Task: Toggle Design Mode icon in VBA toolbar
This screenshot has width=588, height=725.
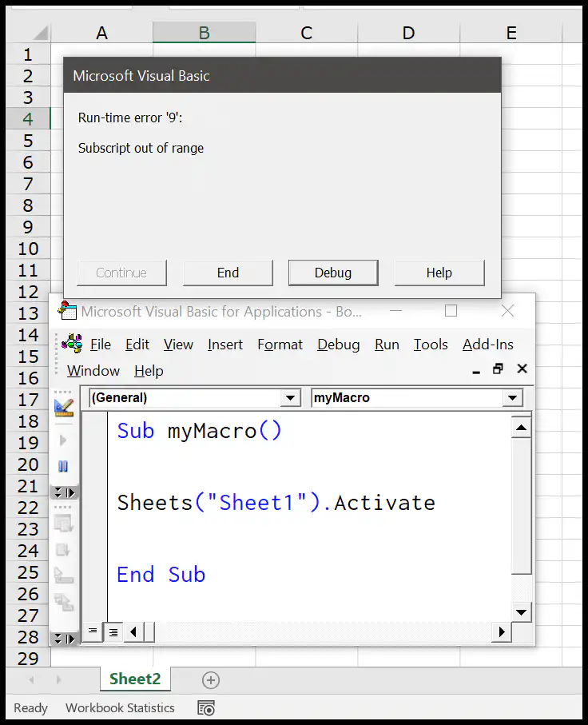Action: (x=64, y=408)
